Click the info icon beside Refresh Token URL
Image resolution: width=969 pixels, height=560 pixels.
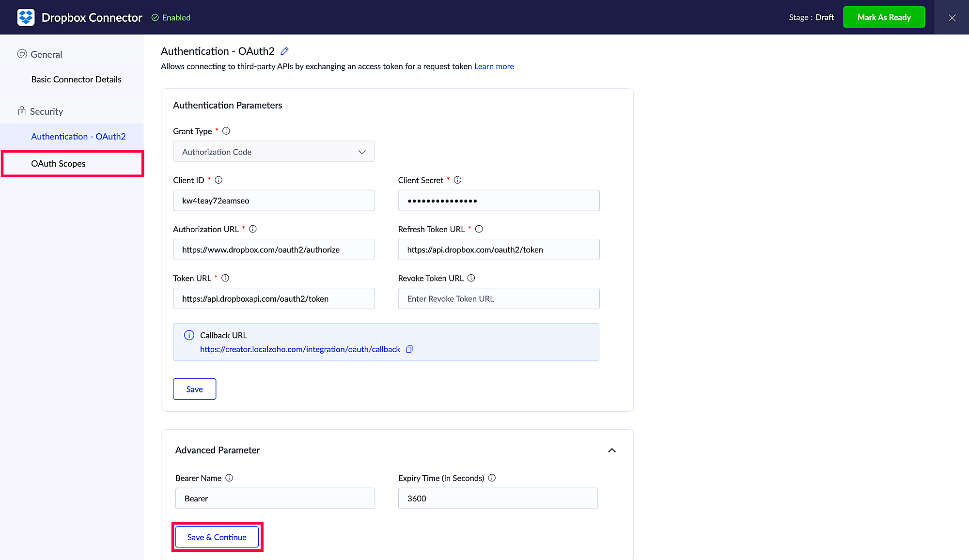479,229
